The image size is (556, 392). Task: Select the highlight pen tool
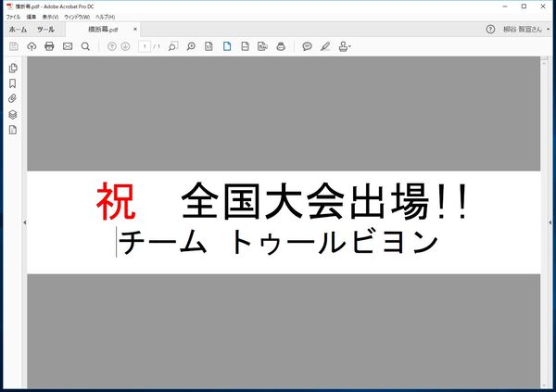[x=324, y=46]
